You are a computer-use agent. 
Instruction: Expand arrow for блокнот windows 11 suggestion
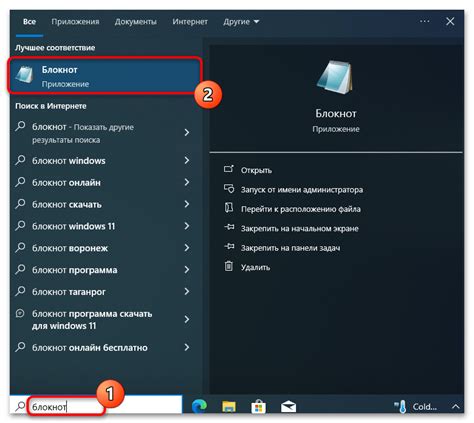pos(187,226)
